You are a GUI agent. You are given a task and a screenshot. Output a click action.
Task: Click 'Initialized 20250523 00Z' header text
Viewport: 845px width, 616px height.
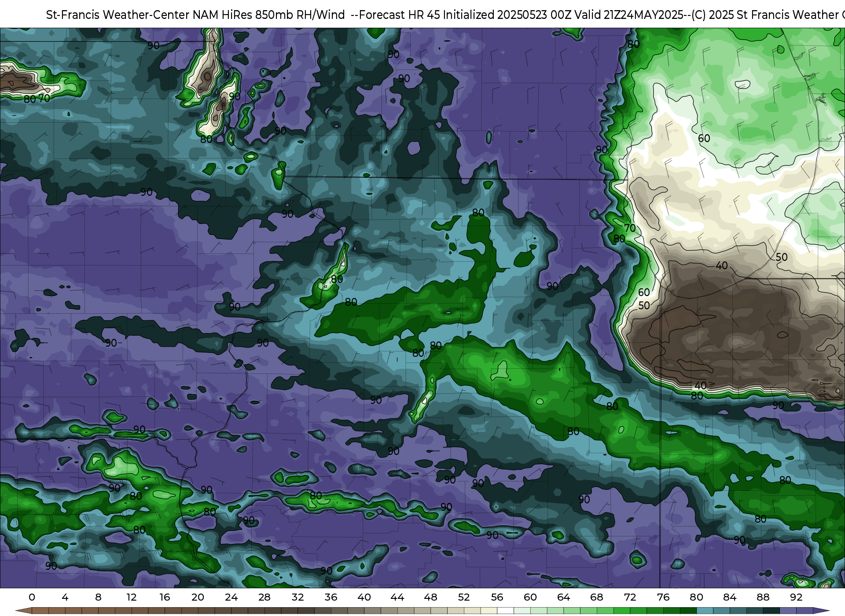(507, 15)
